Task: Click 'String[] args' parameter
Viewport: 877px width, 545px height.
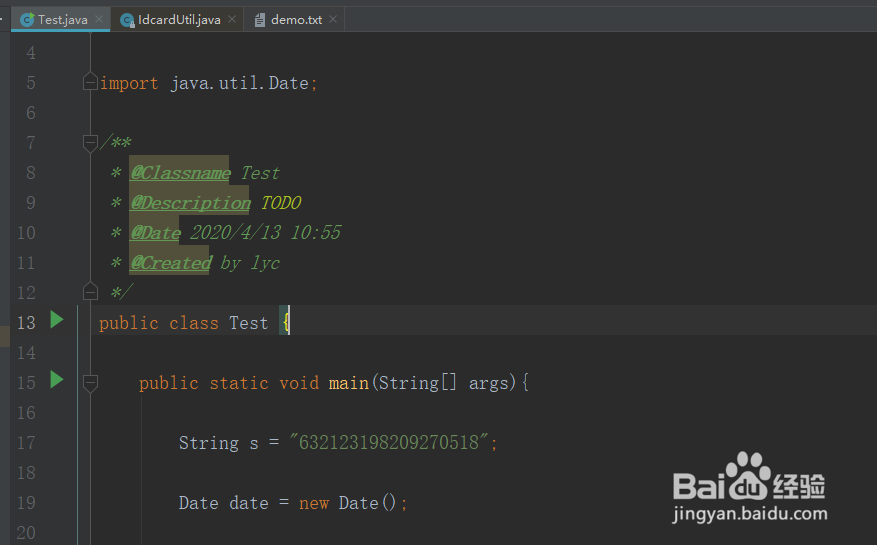Action: [444, 383]
